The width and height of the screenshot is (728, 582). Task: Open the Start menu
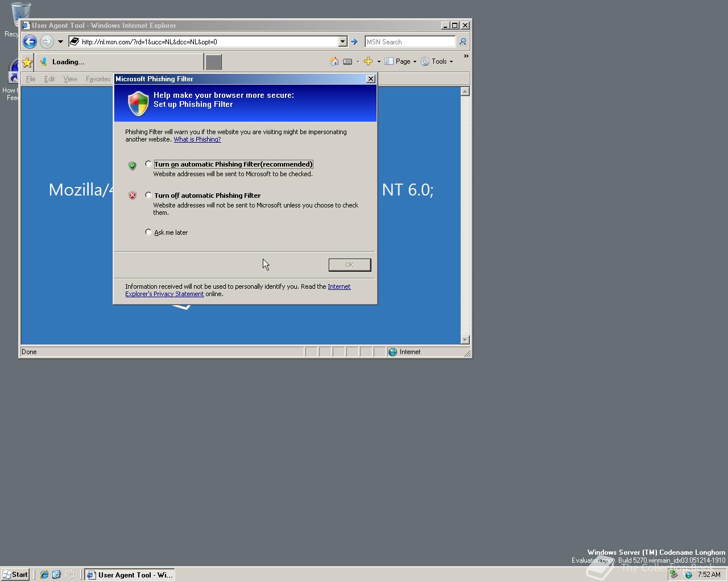tap(15, 575)
